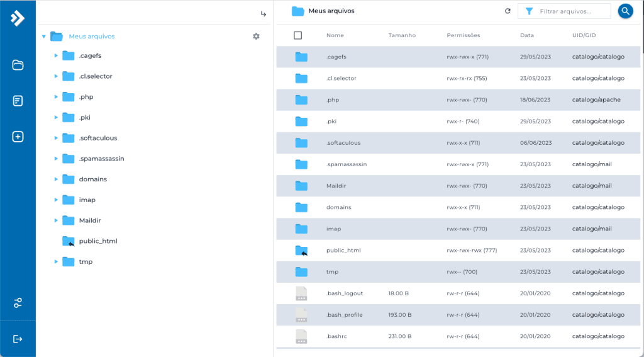Click the add new plus sidebar icon
Screen dimensions: 644x357
(x=18, y=137)
